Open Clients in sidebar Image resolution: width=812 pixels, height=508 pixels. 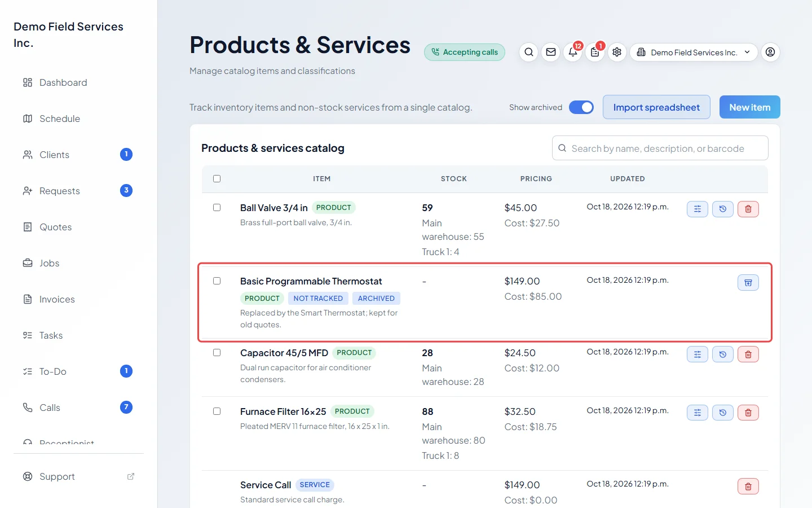(x=78, y=155)
